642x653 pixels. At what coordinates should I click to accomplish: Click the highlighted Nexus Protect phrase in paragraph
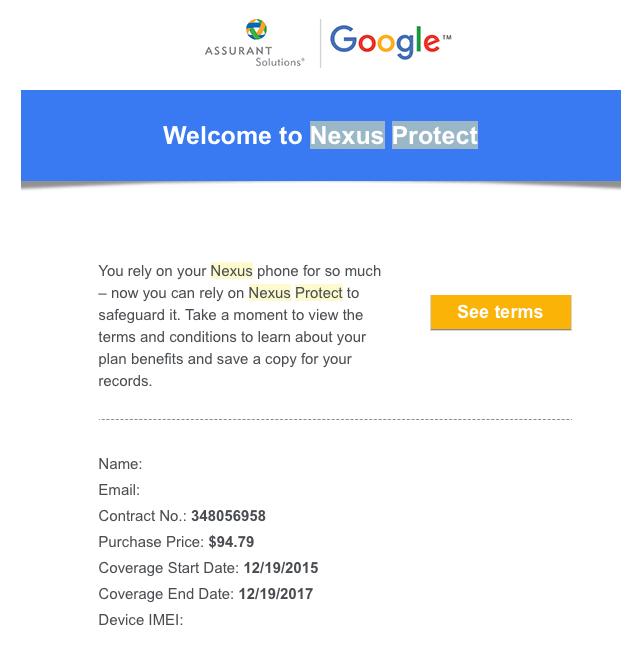(295, 293)
